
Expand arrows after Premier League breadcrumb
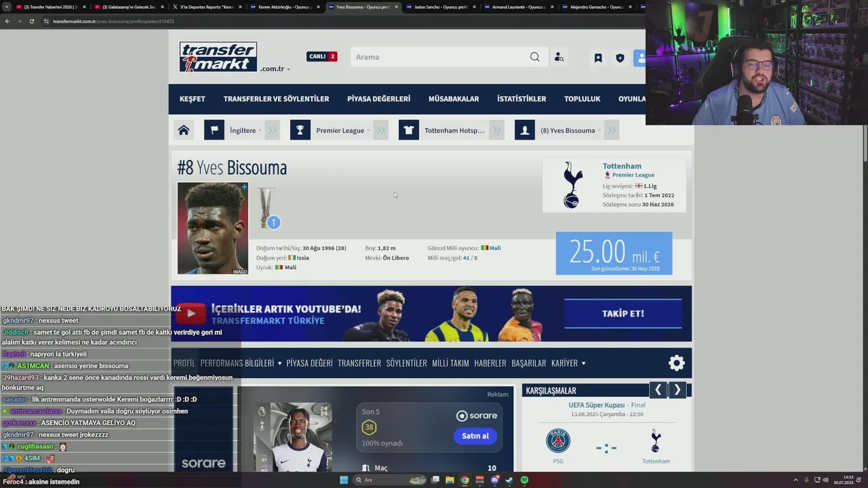(x=380, y=130)
